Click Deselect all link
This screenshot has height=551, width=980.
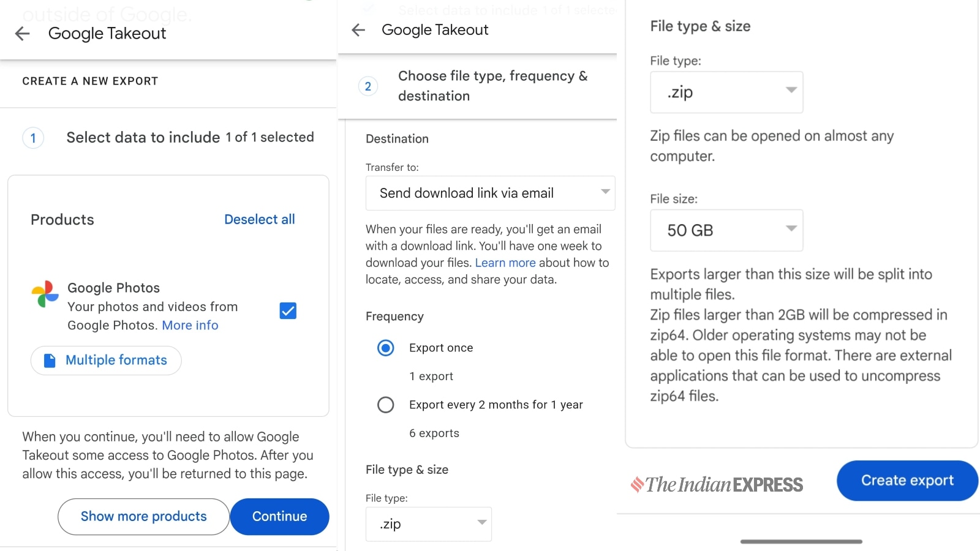pos(260,219)
